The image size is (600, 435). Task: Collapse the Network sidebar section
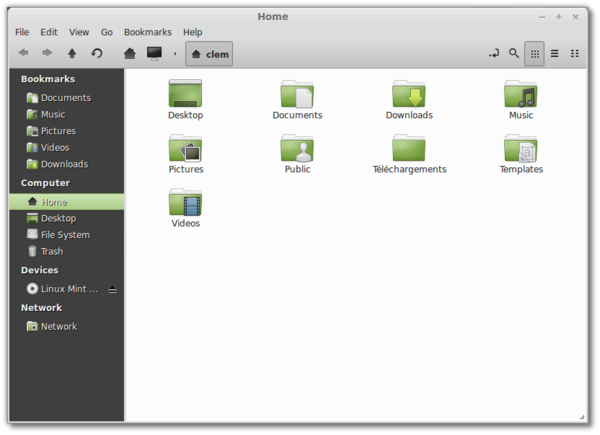click(x=41, y=308)
